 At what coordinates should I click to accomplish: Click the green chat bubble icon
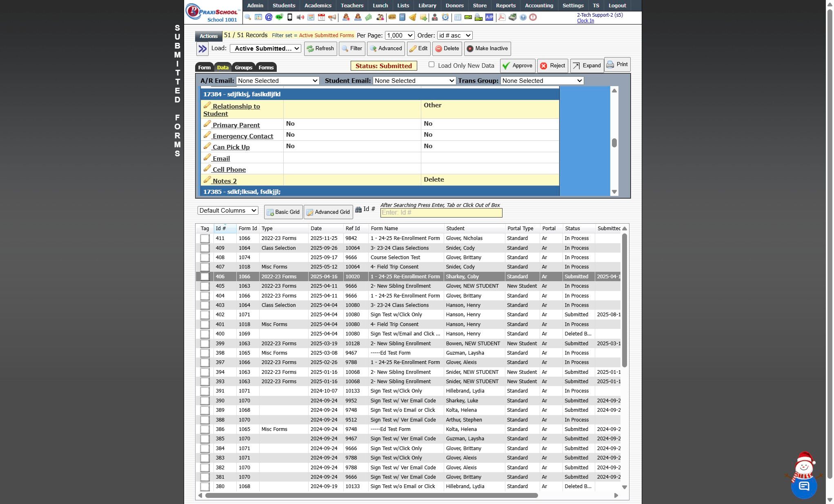[x=279, y=17]
